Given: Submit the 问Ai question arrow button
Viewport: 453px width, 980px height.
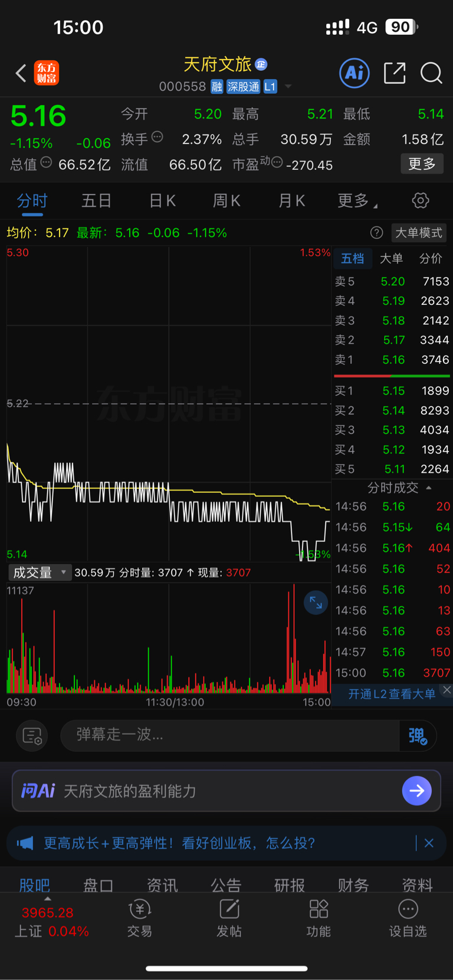Looking at the screenshot, I should tap(417, 791).
